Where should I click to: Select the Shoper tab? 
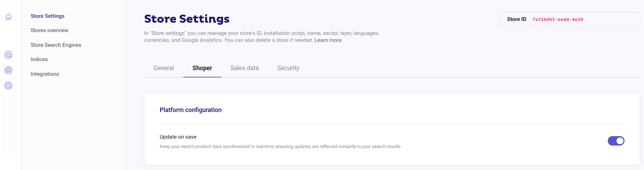(x=202, y=68)
